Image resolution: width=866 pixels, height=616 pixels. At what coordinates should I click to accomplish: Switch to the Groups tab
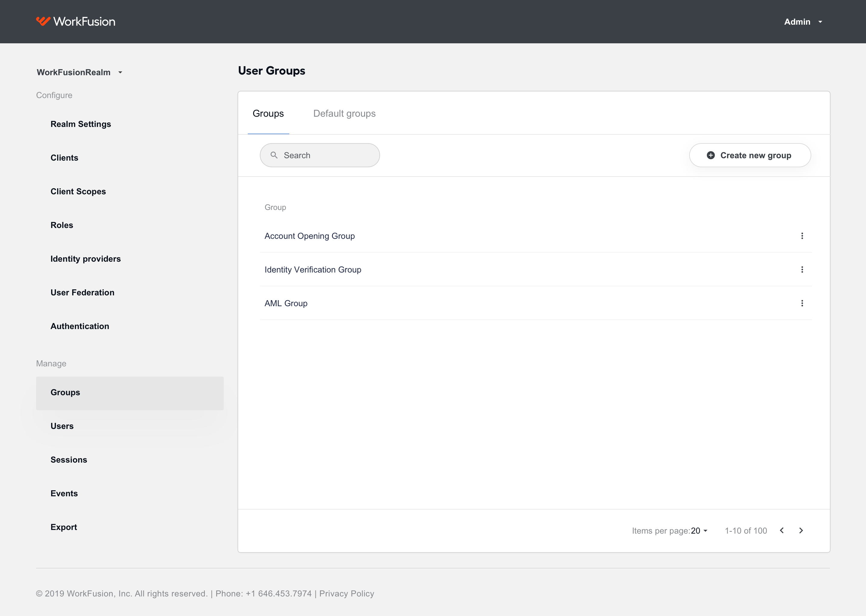(x=268, y=113)
